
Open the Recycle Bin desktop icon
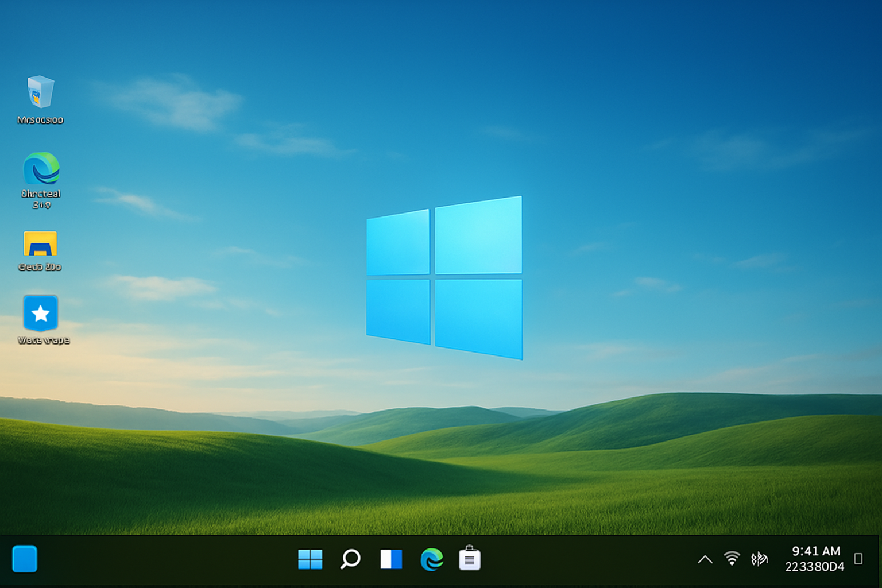pyautogui.click(x=40, y=92)
